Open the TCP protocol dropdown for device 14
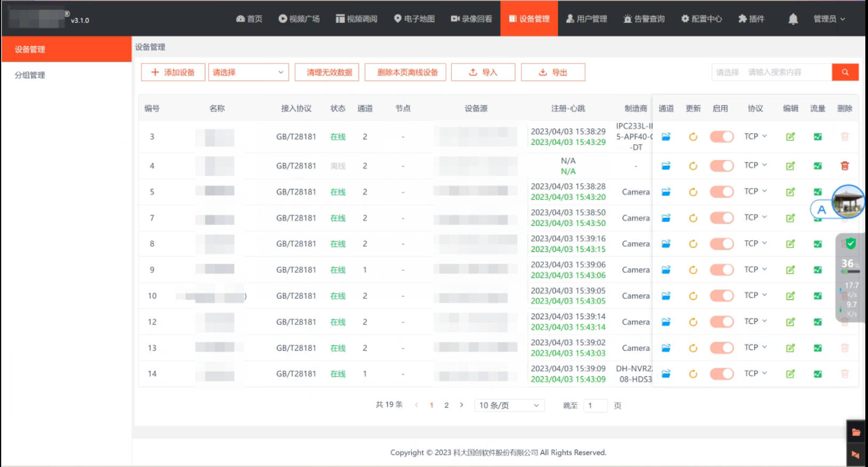Image resolution: width=868 pixels, height=467 pixels. (x=755, y=374)
